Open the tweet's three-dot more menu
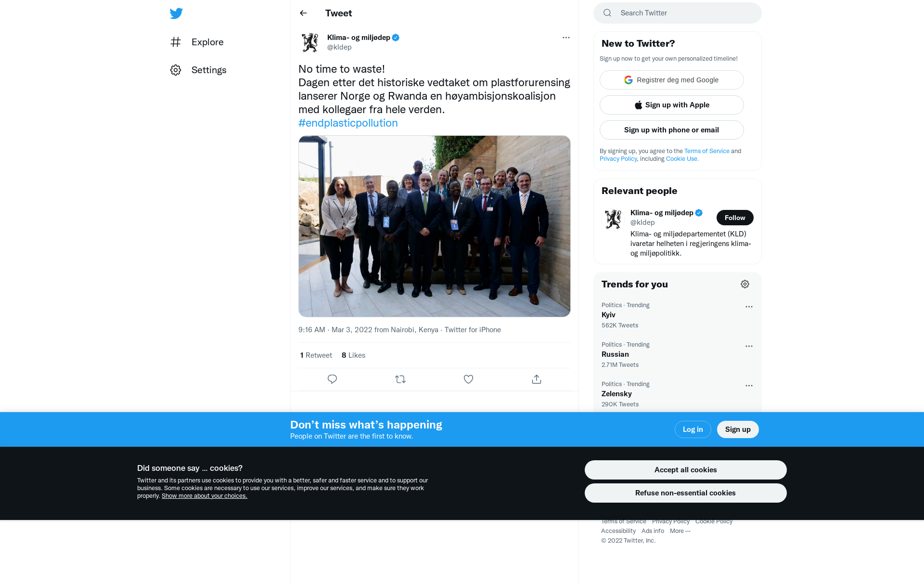 click(566, 38)
